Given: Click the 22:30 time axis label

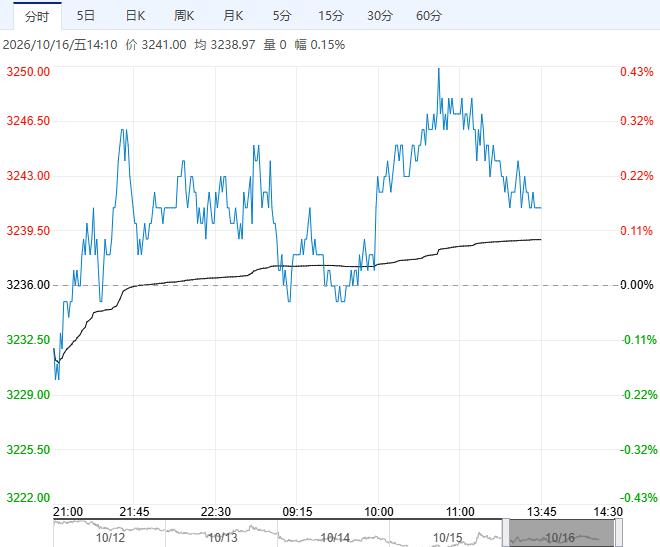Looking at the screenshot, I should click(x=216, y=512).
